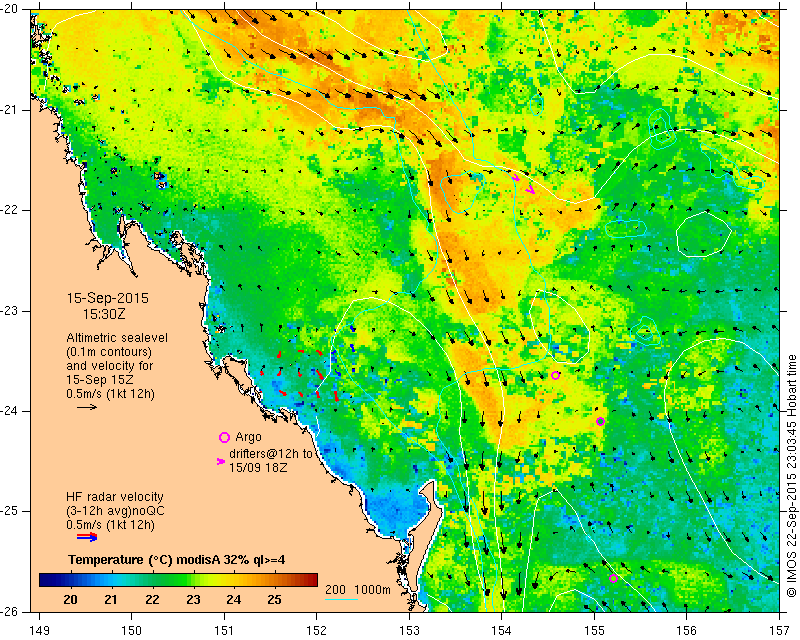
Task: Click the black altimetric velocity scale arrow
Action: coord(87,407)
